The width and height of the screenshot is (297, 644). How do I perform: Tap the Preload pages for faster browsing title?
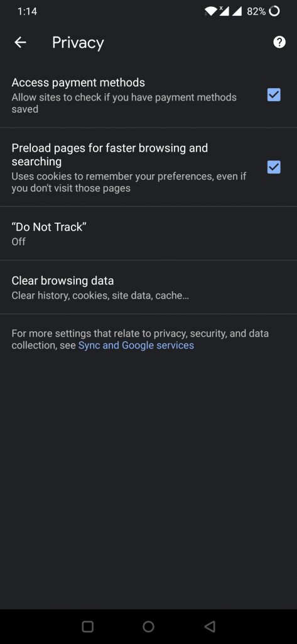pos(109,155)
